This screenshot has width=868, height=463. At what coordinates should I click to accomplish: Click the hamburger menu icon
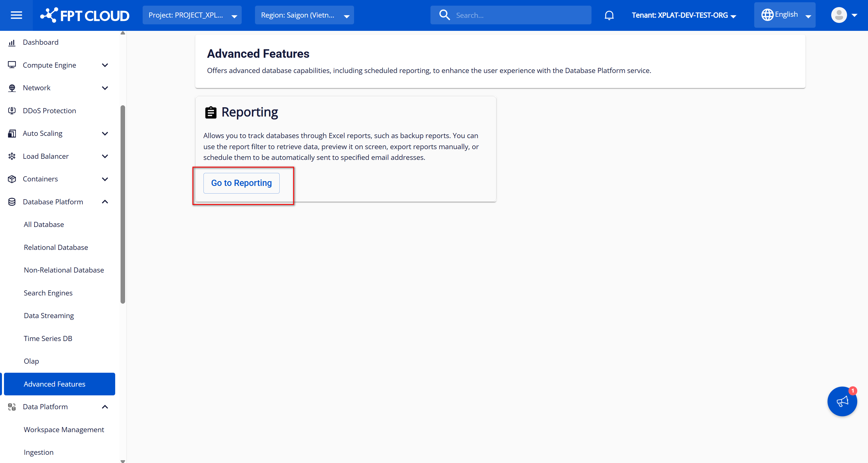click(x=16, y=15)
